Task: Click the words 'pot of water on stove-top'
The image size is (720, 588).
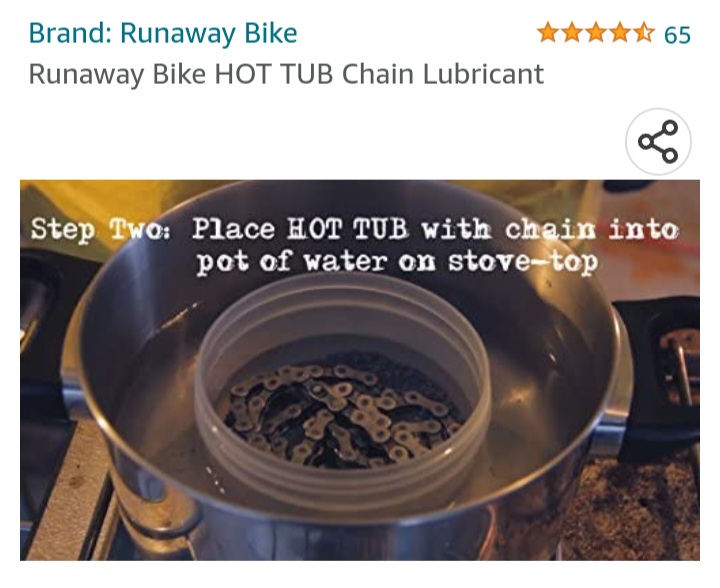Action: click(x=397, y=263)
